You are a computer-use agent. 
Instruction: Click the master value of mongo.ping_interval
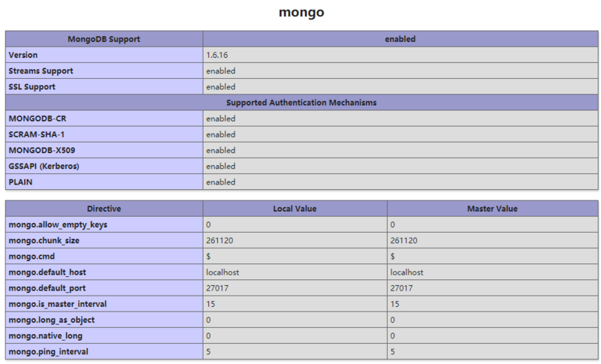pyautogui.click(x=392, y=351)
